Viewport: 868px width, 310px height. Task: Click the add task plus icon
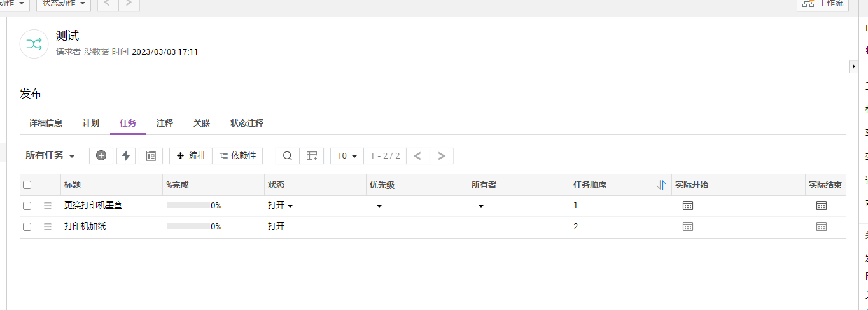click(x=101, y=156)
